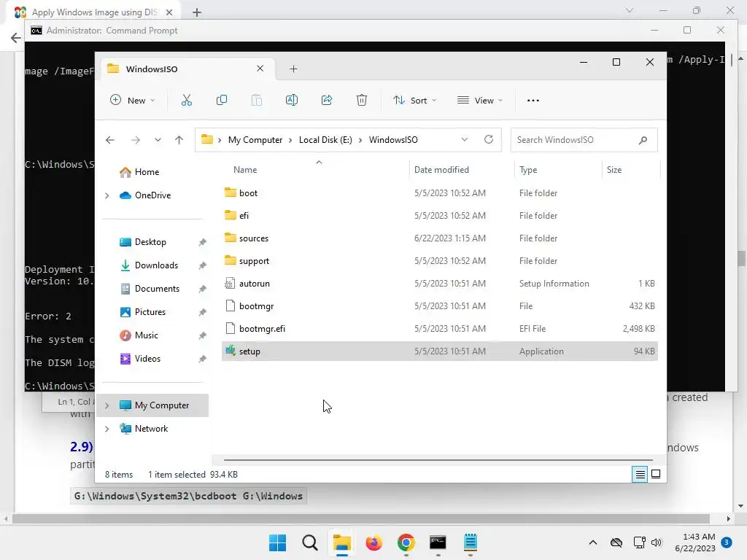This screenshot has height=560, width=747.
Task: Toggle the pin next to Downloads
Action: click(203, 265)
